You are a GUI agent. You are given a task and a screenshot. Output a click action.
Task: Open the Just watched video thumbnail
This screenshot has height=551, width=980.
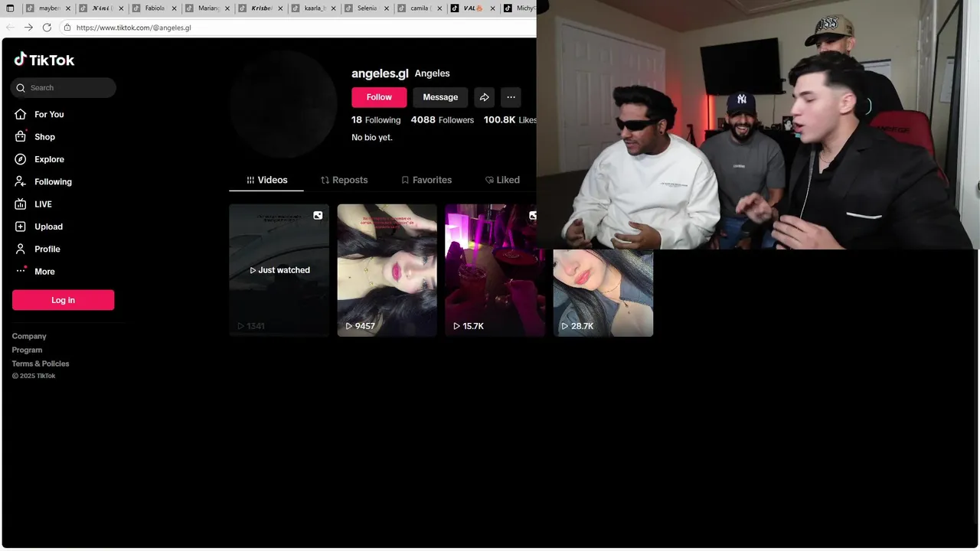click(x=279, y=270)
